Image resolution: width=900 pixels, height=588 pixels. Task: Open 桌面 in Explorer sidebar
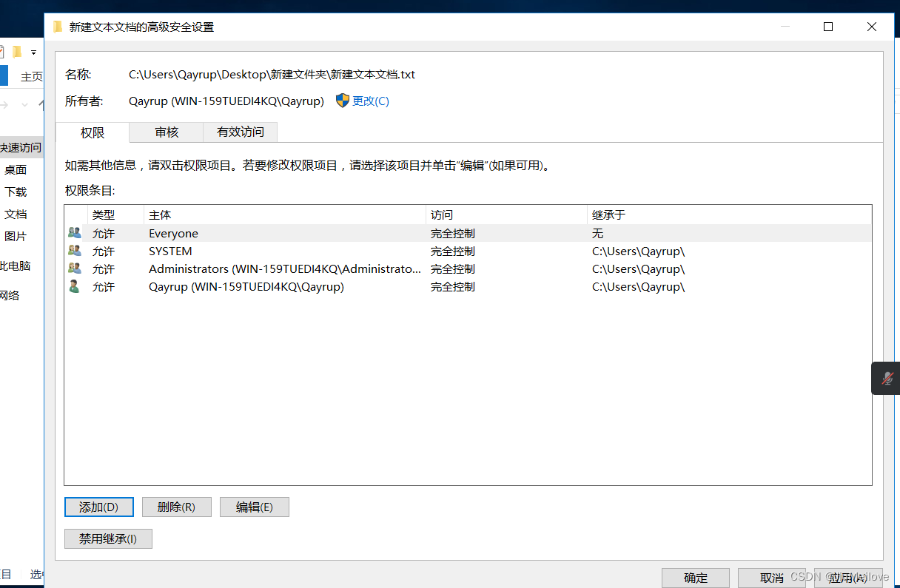point(16,169)
